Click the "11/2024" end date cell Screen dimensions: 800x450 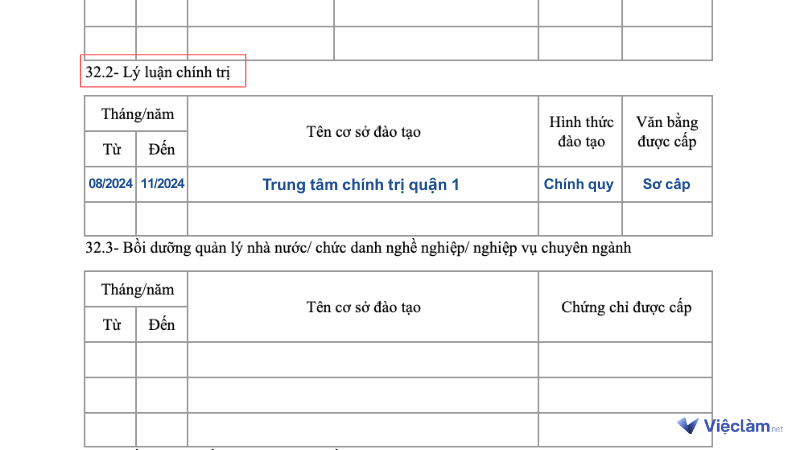click(161, 184)
